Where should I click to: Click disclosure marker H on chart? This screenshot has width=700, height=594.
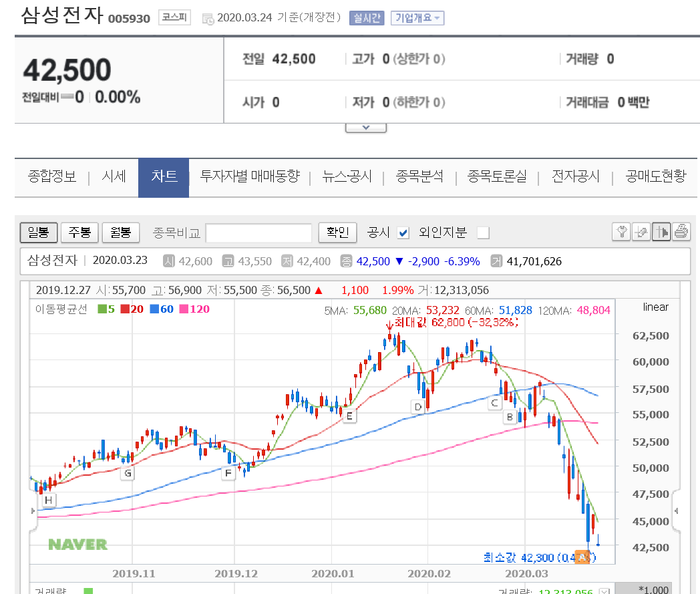(48, 500)
